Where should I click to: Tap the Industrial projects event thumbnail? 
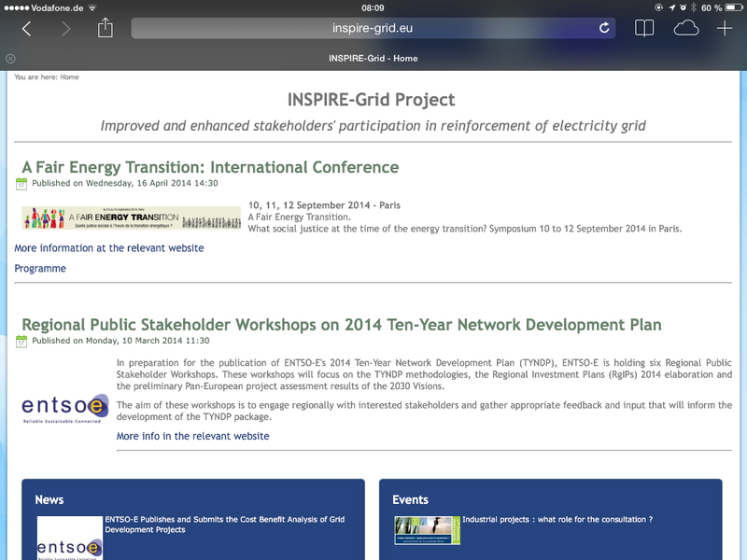click(426, 530)
